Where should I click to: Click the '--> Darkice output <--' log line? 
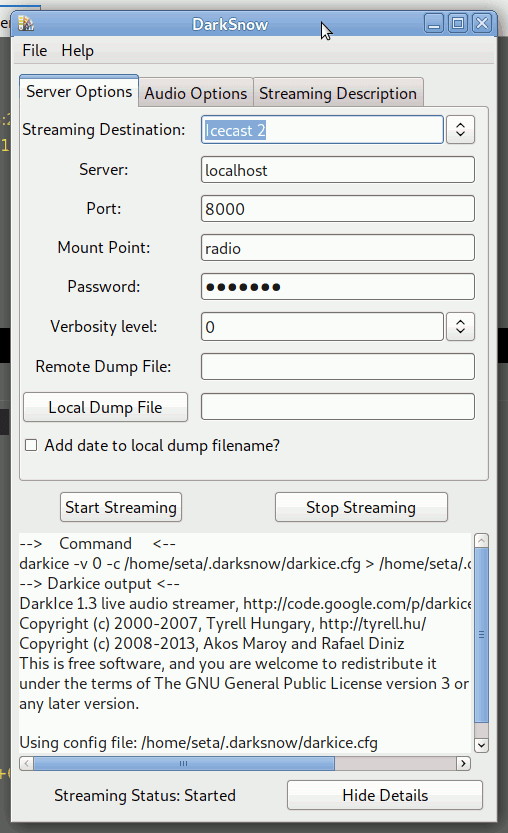[x=99, y=584]
